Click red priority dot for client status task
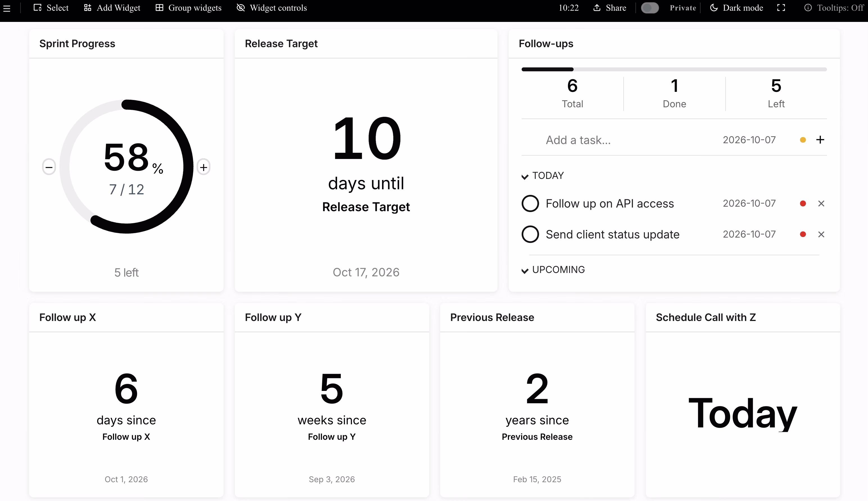Viewport: 868px width, 501px height. pyautogui.click(x=803, y=234)
